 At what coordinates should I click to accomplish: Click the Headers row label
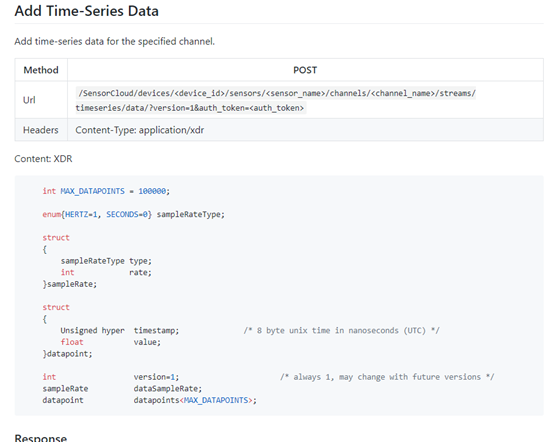click(x=41, y=130)
